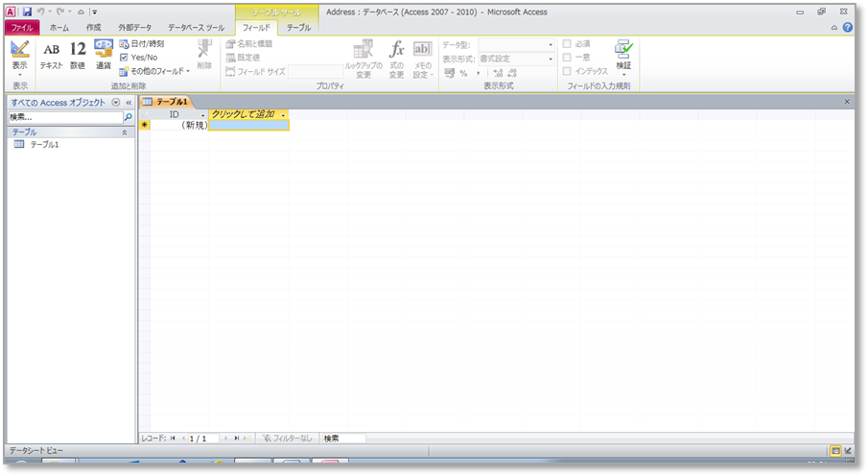Click the current record number box
This screenshot has width=868, height=476.
pos(203,439)
